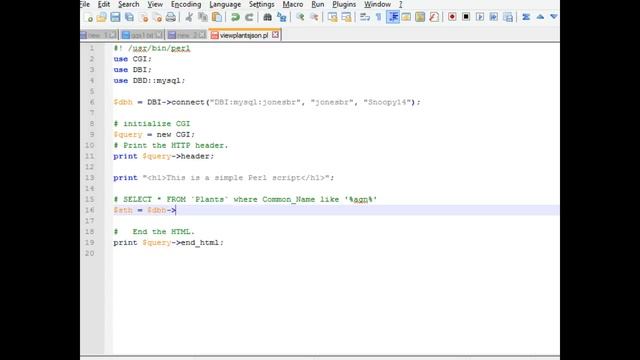Viewport: 640px width, 360px height.
Task: Run macro multiple times icon
Action: click(x=494, y=17)
